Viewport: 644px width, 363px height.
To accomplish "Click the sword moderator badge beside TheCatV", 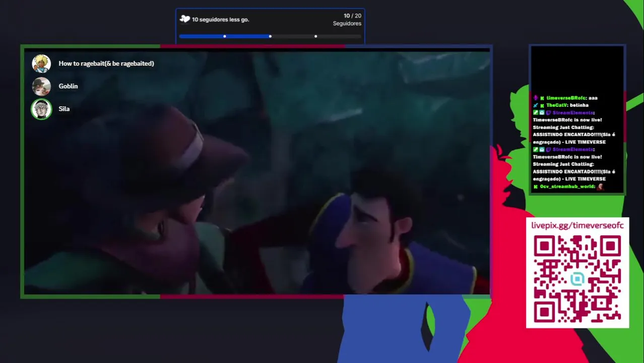I will [x=536, y=105].
